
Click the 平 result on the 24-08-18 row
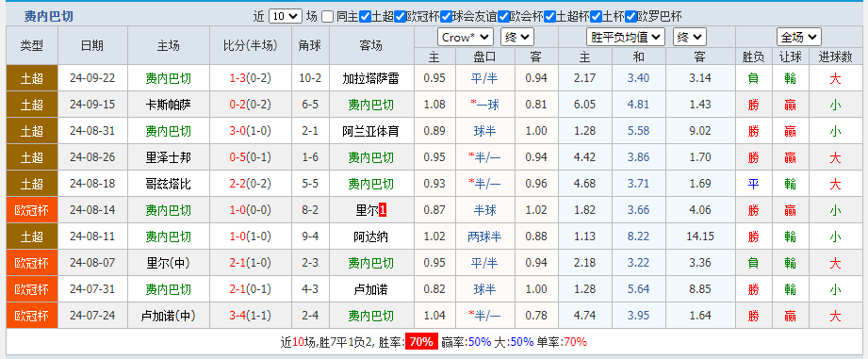[753, 184]
